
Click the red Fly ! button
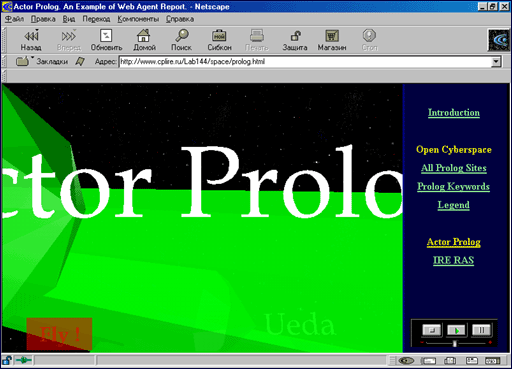click(59, 334)
